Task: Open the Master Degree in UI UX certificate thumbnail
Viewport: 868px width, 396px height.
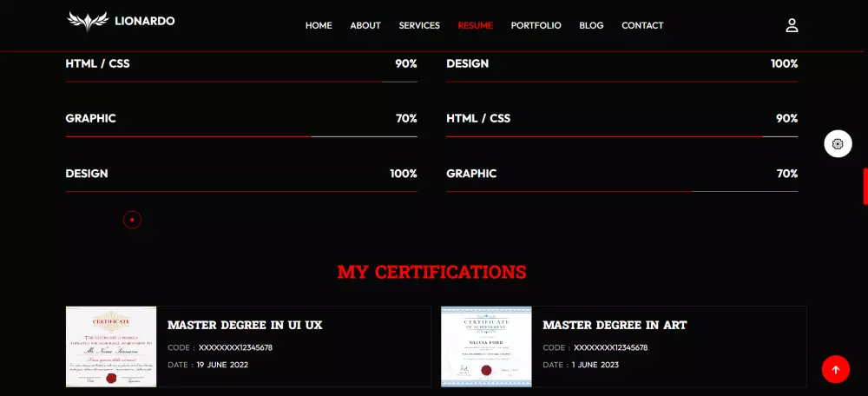Action: [x=111, y=346]
